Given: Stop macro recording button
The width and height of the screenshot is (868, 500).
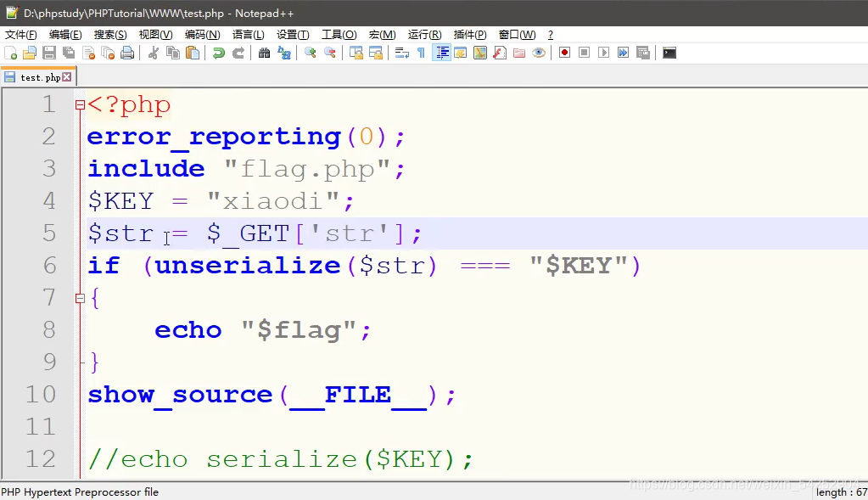Looking at the screenshot, I should pos(584,53).
